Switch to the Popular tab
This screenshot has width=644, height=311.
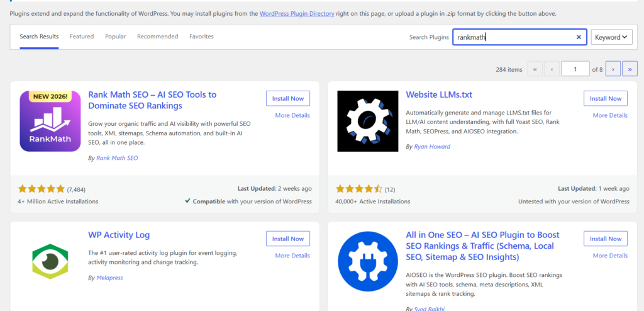point(116,37)
